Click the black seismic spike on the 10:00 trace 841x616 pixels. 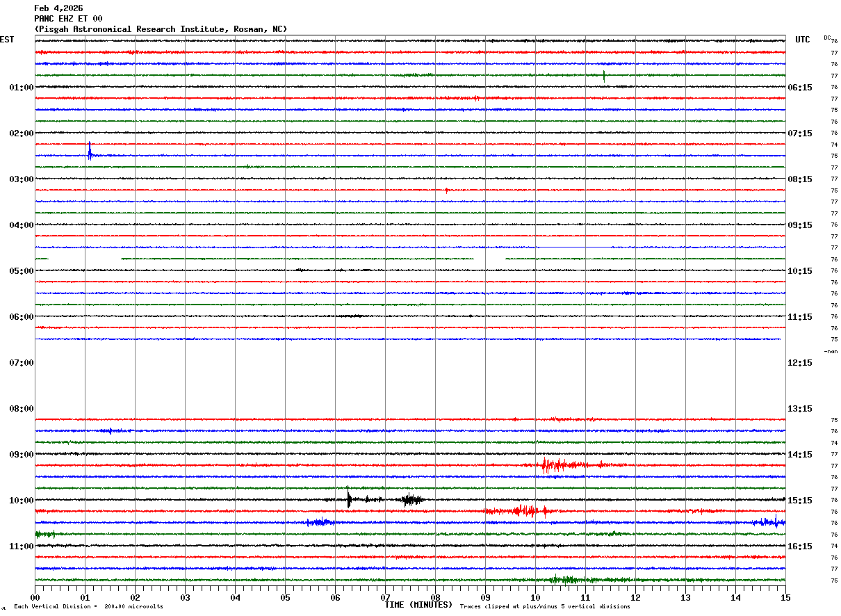tap(348, 498)
